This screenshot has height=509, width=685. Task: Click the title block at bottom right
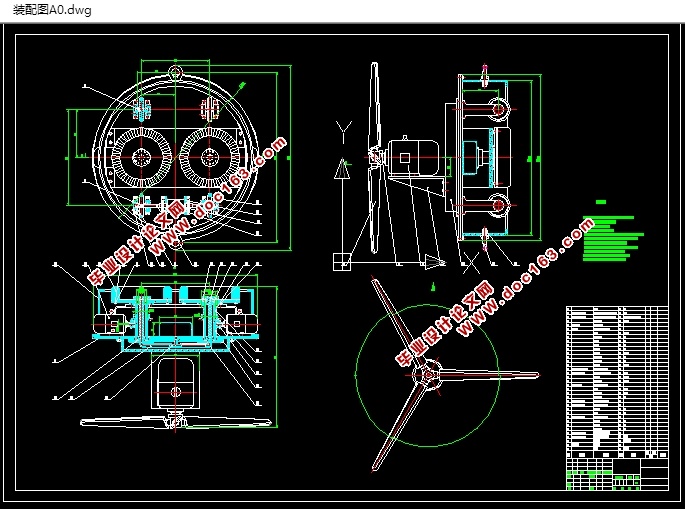[615, 472]
